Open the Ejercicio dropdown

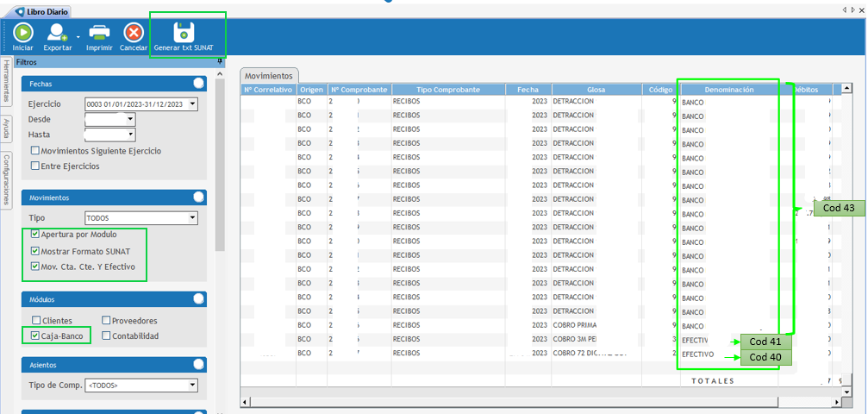point(192,104)
